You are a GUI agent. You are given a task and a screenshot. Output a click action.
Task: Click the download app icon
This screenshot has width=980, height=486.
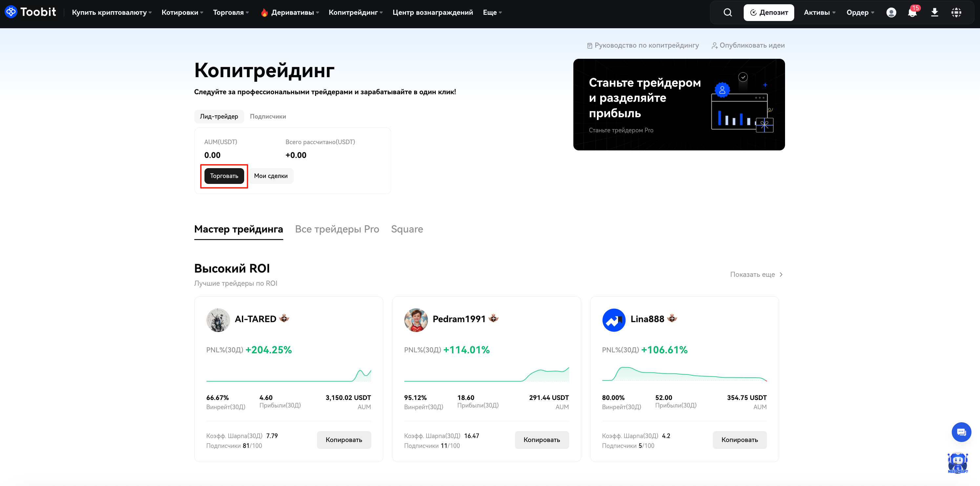[934, 12]
